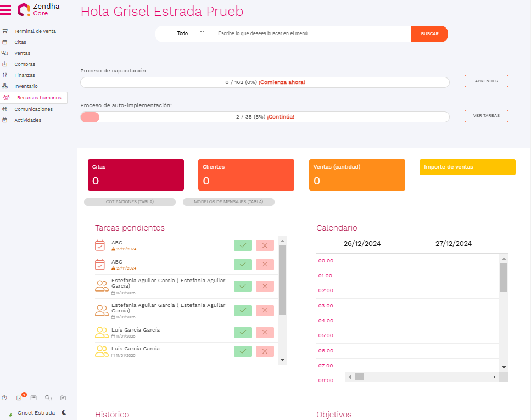Viewport: 531px width, 420px height.
Task: Expand Modelos de mensajes (Tabla) section
Action: tap(228, 202)
